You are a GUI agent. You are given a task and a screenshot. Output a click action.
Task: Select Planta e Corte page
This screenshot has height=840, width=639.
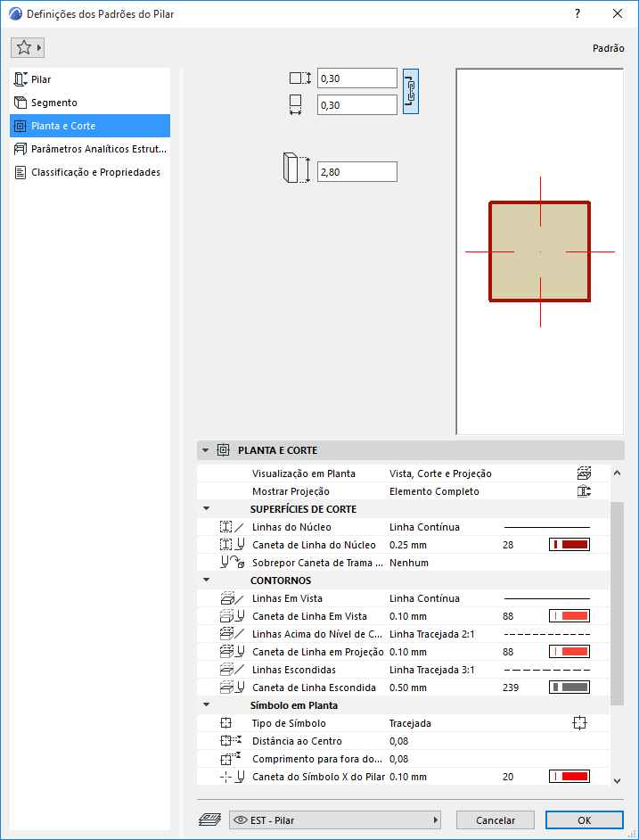click(90, 126)
